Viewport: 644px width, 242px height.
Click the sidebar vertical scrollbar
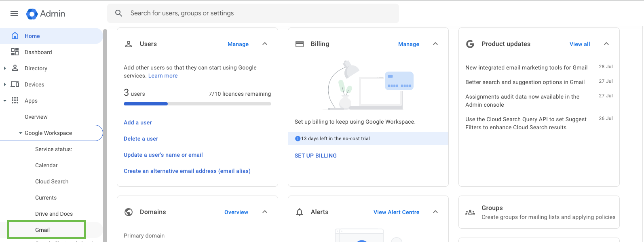(105, 135)
